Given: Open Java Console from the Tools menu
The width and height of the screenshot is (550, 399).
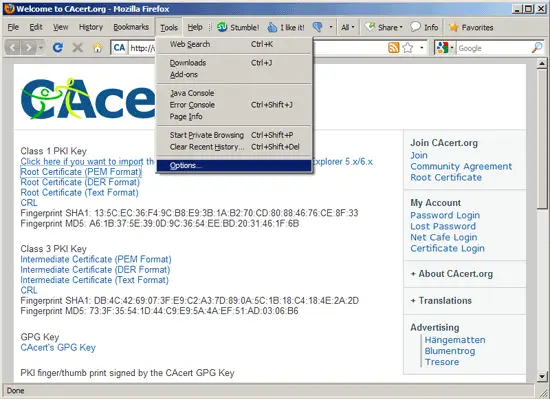Looking at the screenshot, I should (x=234, y=93).
